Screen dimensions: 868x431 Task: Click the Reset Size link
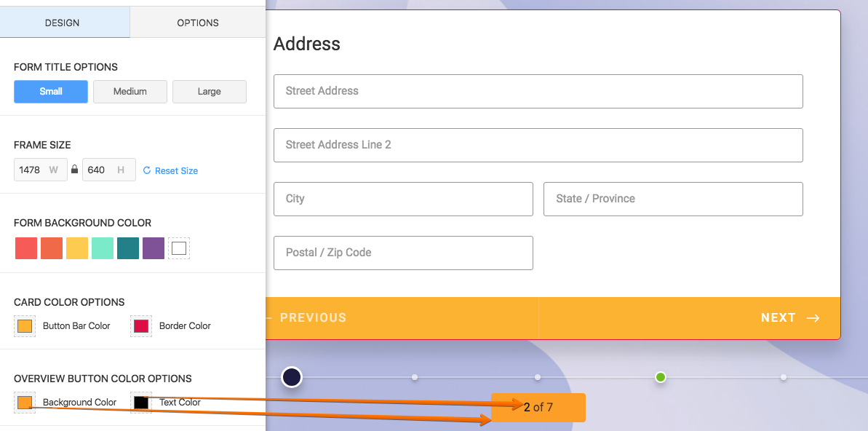176,170
